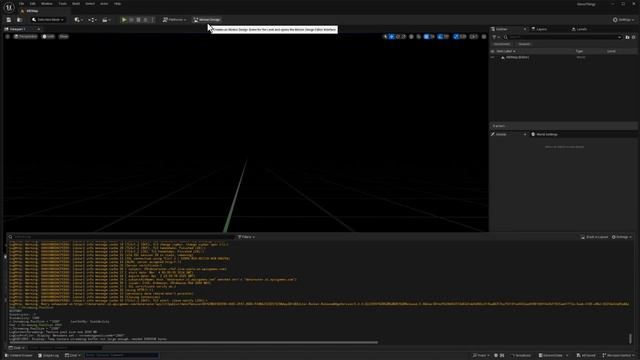Open the Edit menu

[x=33, y=4]
